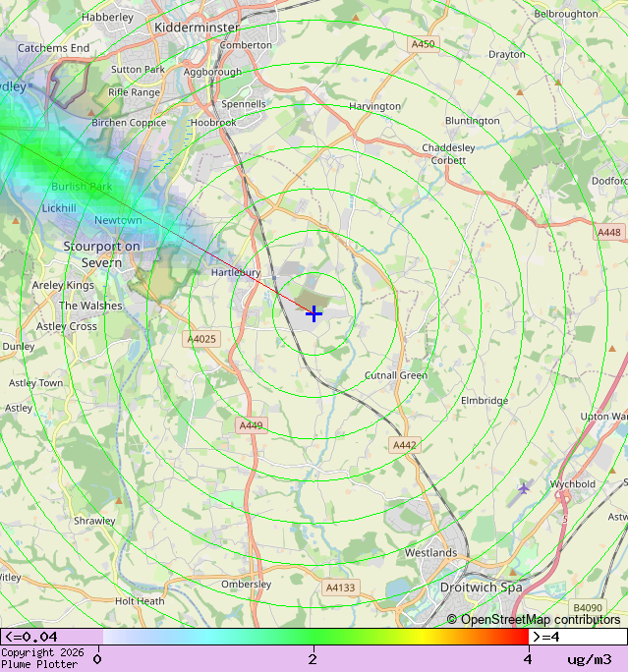
Task: Click the A450 road shield
Action: pyautogui.click(x=423, y=44)
